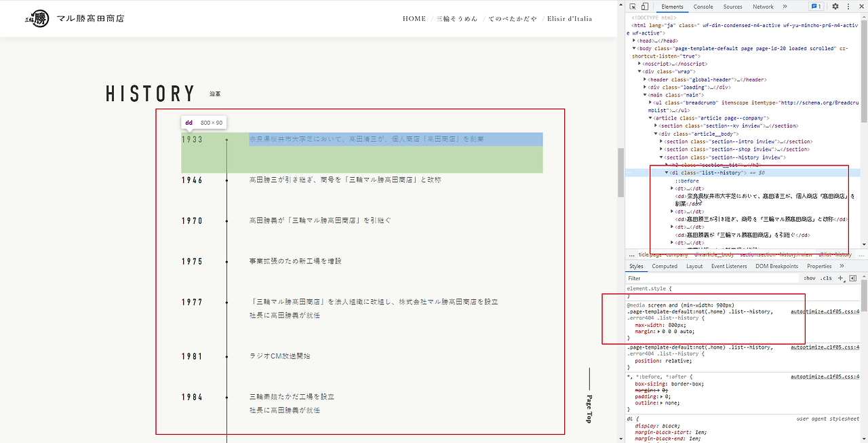
Task: Close the DevTools panel
Action: (861, 6)
